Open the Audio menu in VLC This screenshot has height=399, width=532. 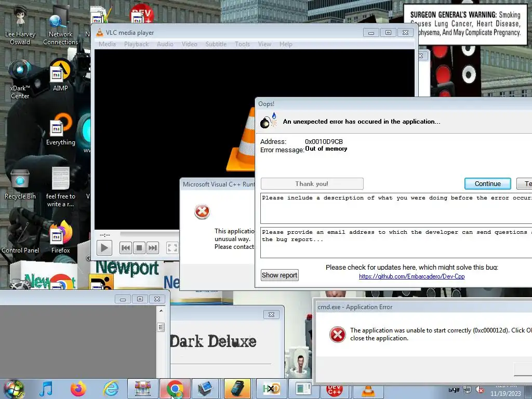tap(165, 44)
